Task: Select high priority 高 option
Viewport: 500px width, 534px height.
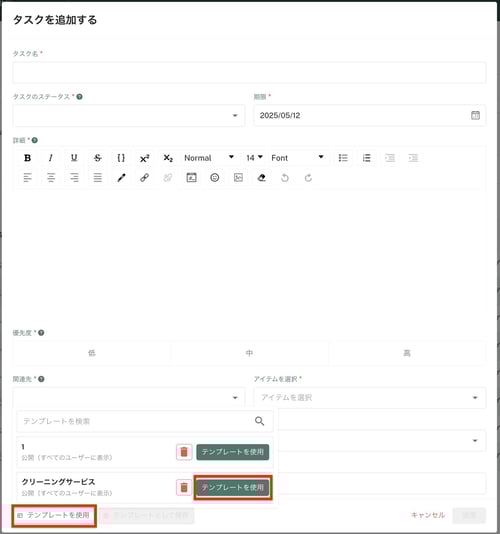Action: click(407, 353)
